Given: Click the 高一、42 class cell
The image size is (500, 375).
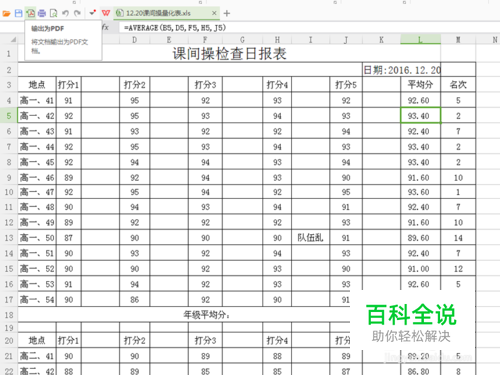Looking at the screenshot, I should coord(37,116).
